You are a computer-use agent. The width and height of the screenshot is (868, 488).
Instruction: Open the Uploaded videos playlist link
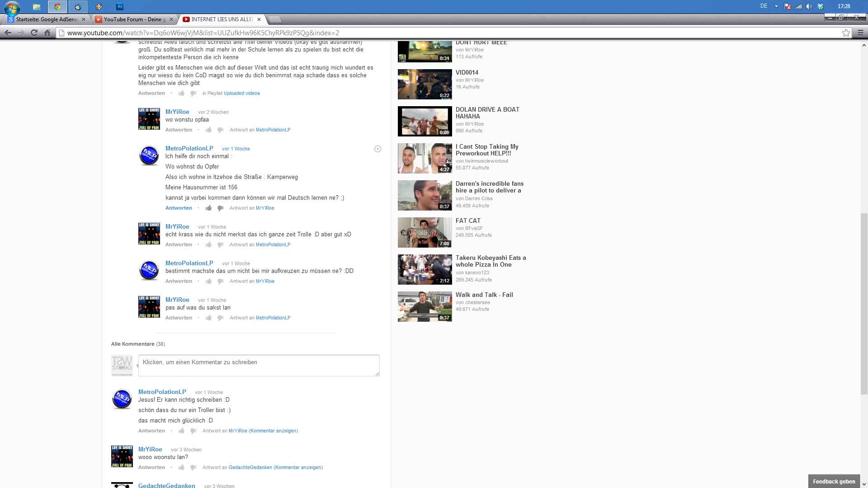pos(241,93)
